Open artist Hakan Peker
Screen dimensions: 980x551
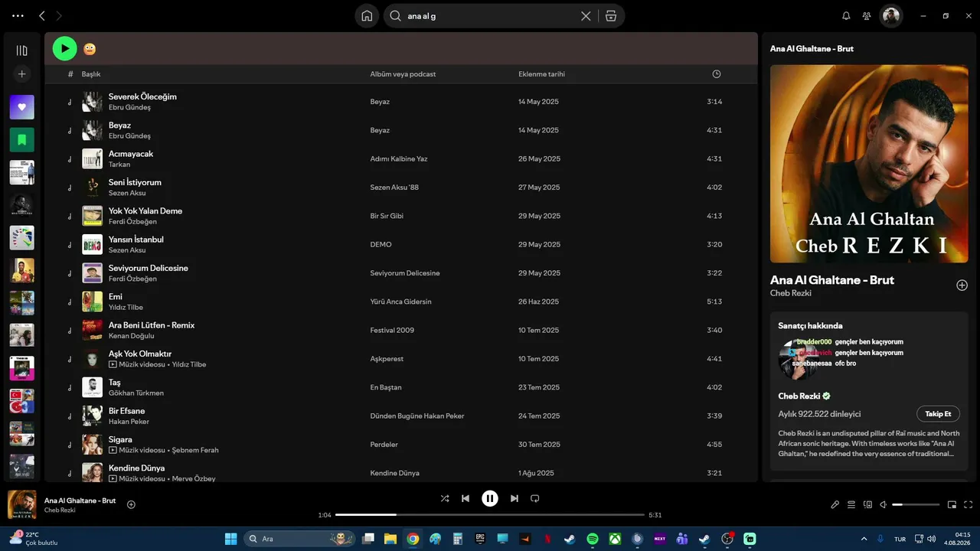pyautogui.click(x=129, y=422)
